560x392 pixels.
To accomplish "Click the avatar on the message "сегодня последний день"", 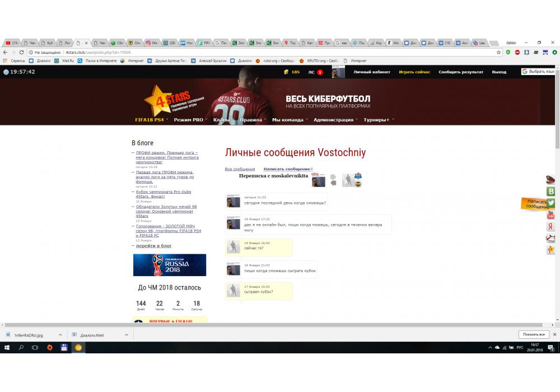I will point(233,201).
